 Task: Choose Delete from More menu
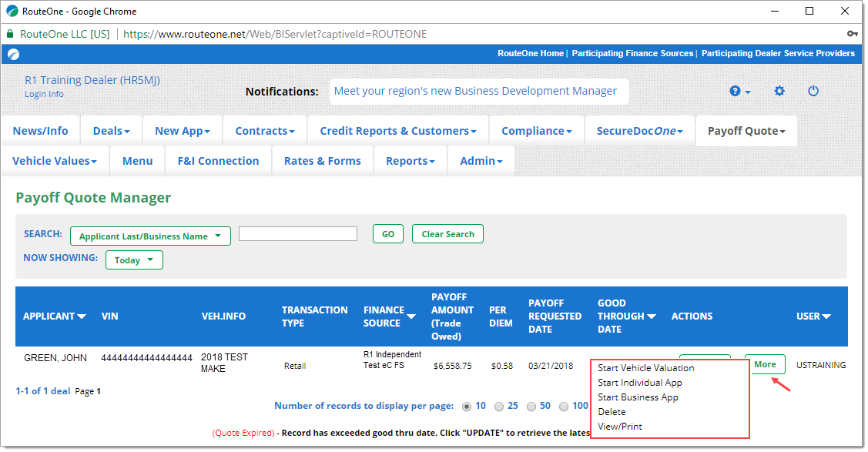pyautogui.click(x=612, y=412)
